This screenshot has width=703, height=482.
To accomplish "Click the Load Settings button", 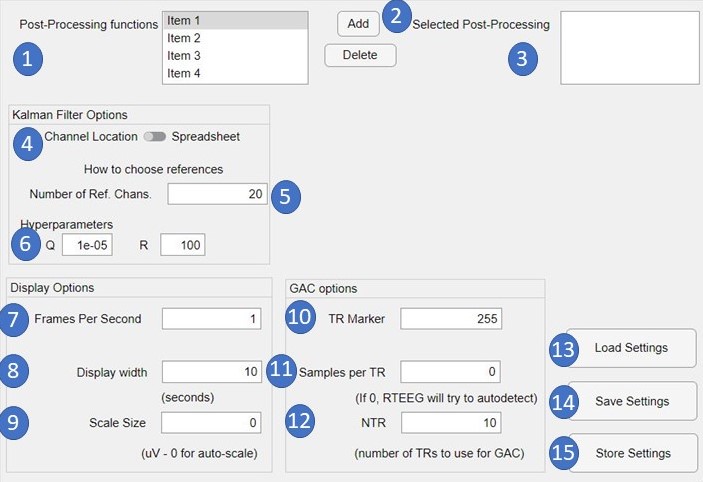I will 631,348.
